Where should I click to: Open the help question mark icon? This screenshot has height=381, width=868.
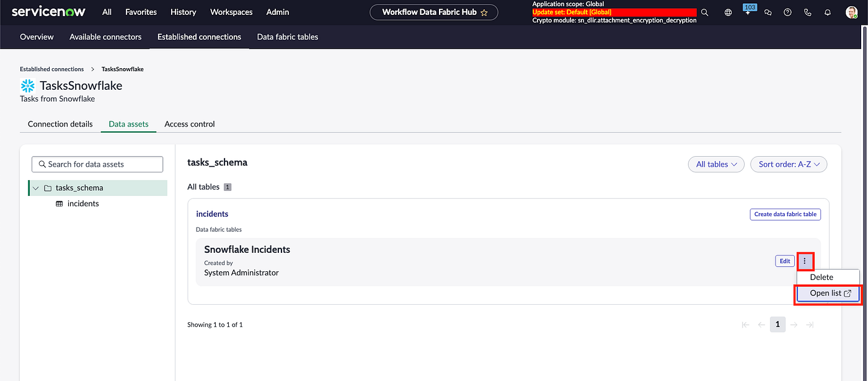coord(787,12)
